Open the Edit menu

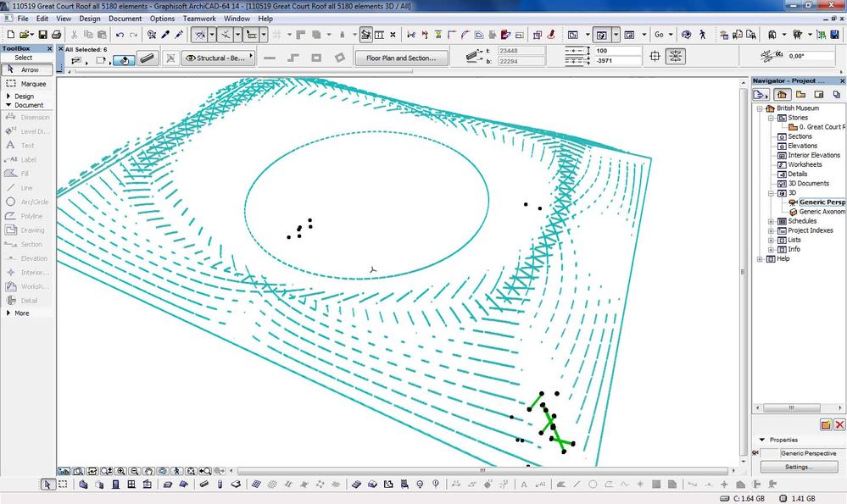click(42, 19)
